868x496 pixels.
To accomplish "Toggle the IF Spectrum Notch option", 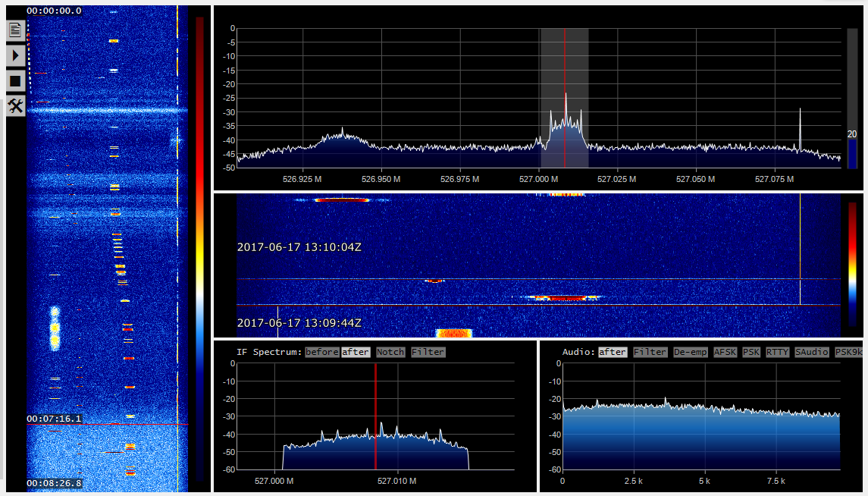I will tap(390, 352).
